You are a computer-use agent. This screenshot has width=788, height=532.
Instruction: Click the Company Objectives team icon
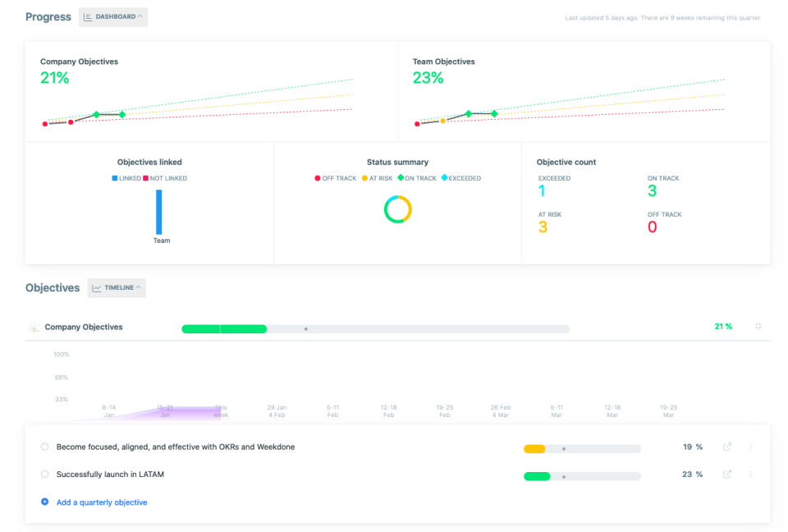pyautogui.click(x=34, y=326)
